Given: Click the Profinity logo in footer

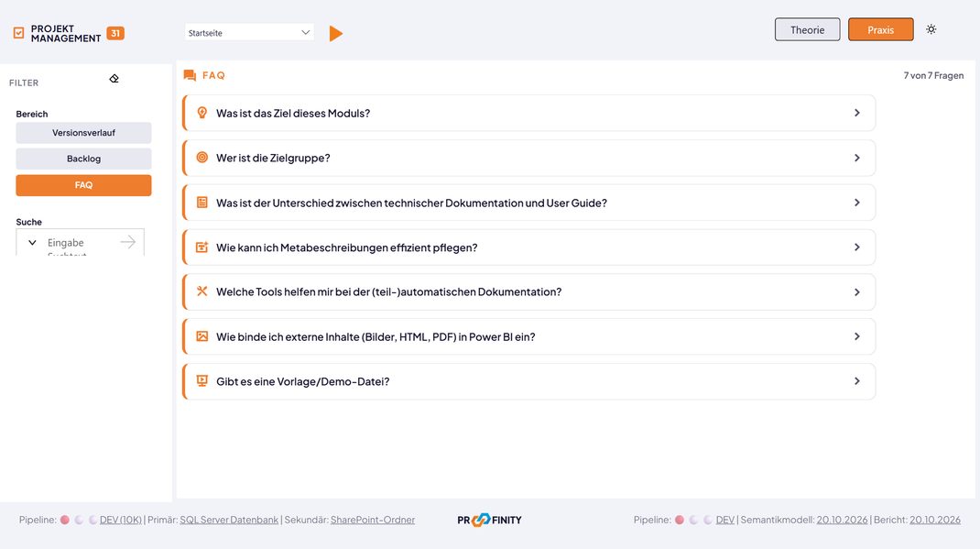Looking at the screenshot, I should 489,521.
